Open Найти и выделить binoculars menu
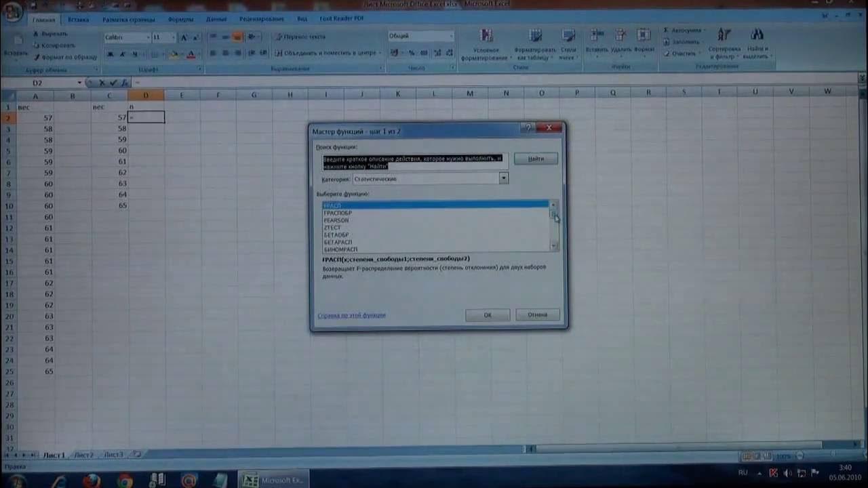 (757, 43)
